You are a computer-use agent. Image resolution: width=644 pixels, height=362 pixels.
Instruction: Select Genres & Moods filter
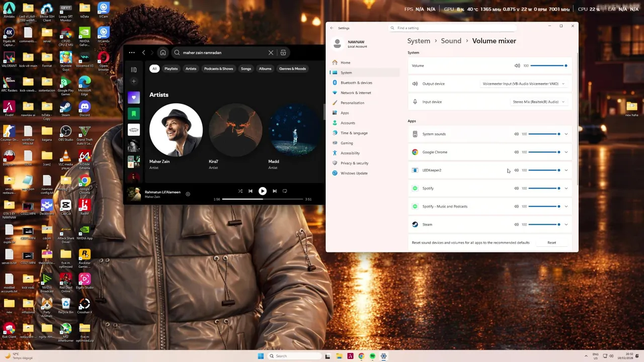[292, 69]
